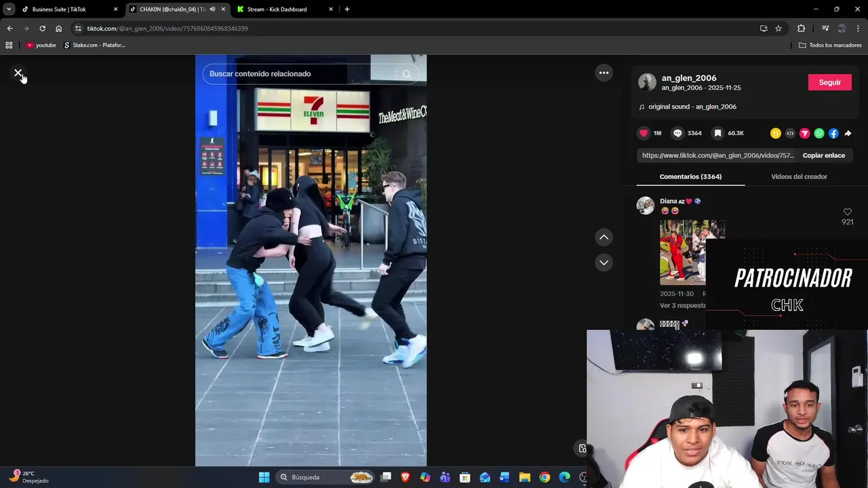Click the Búsqueda taskbar search box
This screenshot has width=868, height=488.
[x=325, y=477]
